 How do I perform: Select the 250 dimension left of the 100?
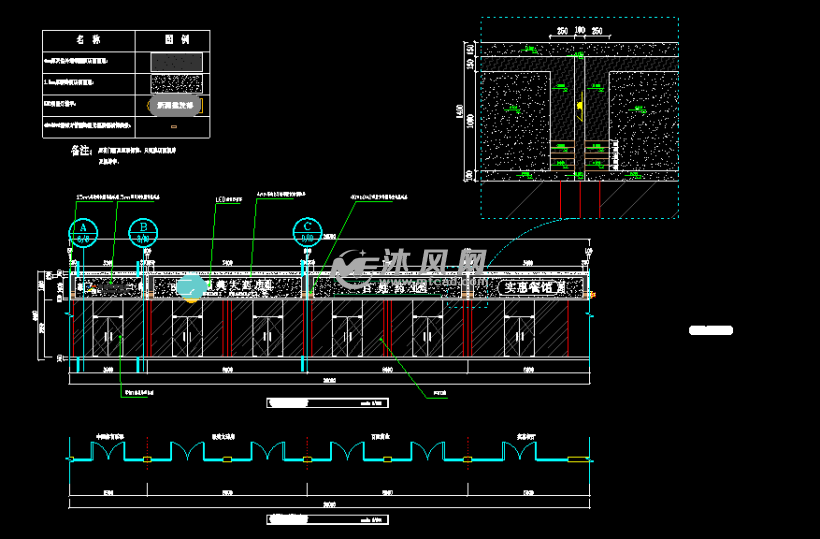562,32
